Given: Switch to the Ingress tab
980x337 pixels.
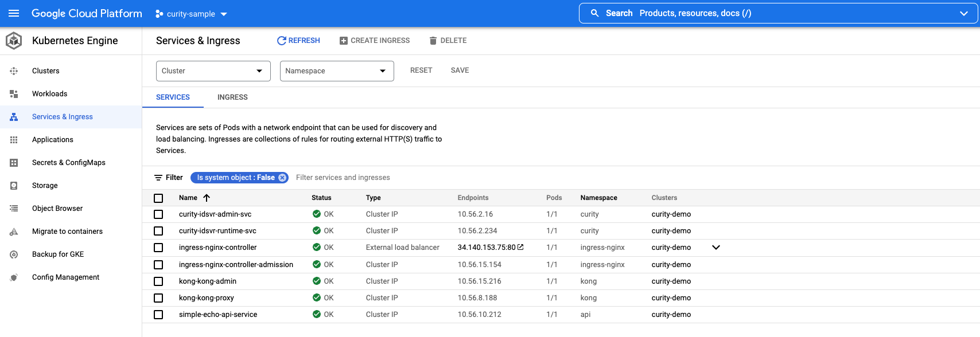Looking at the screenshot, I should pos(232,97).
